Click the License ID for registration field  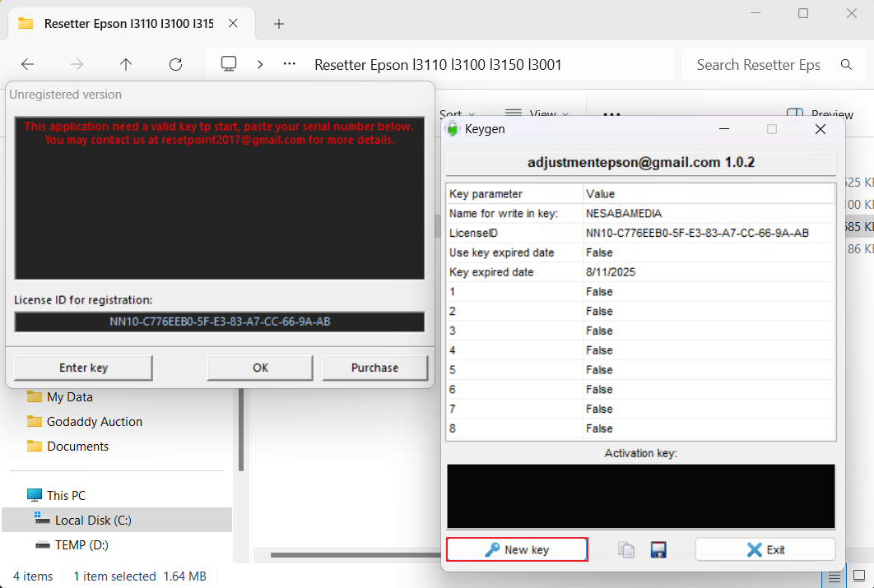[x=220, y=322]
